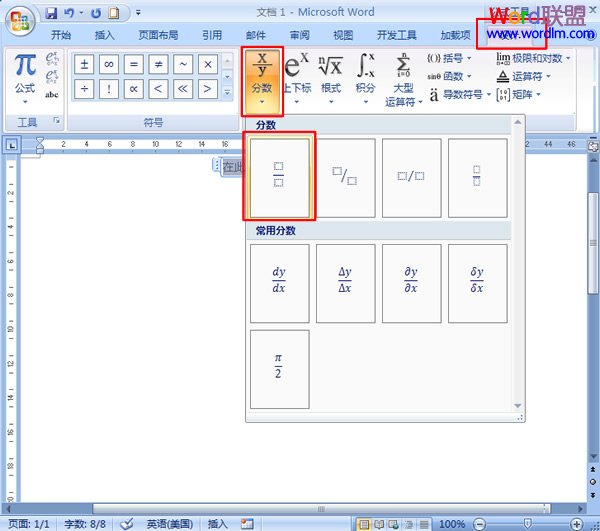Image resolution: width=600 pixels, height=531 pixels.
Task: Switch to the 视图 (View) tab
Action: coord(343,34)
